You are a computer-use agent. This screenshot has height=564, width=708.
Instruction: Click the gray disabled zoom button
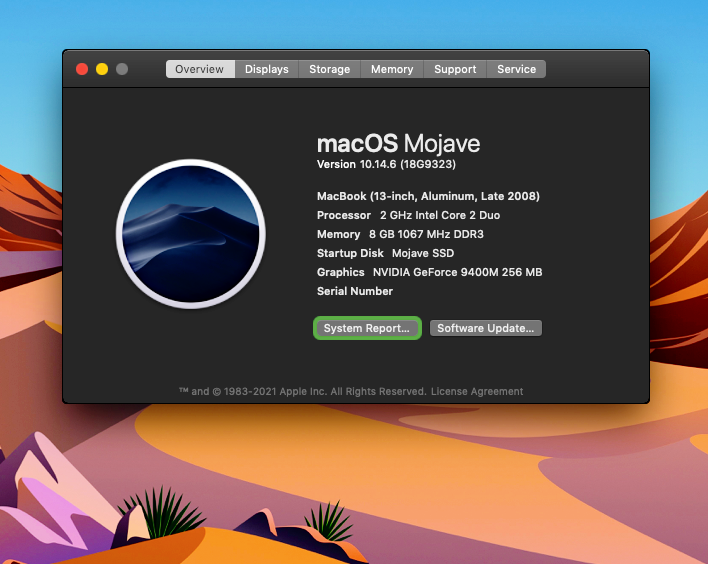click(x=122, y=69)
